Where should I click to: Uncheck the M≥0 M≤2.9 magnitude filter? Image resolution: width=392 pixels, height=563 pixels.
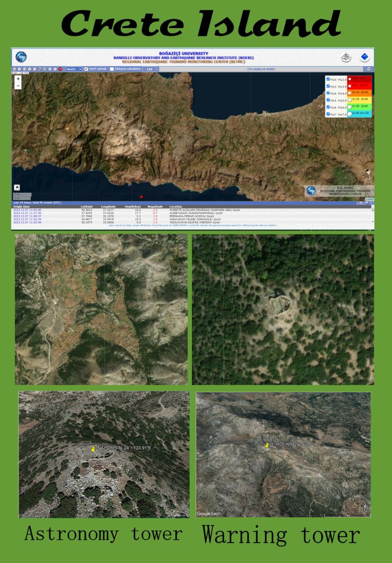pyautogui.click(x=328, y=79)
